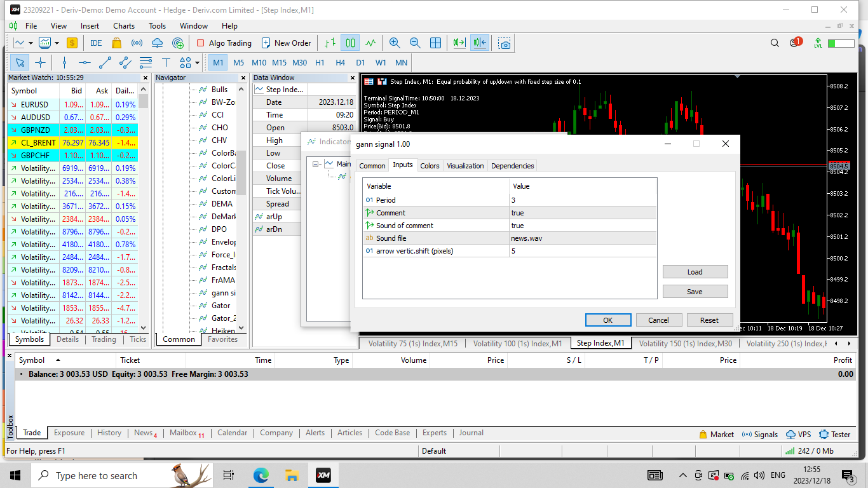
Task: Select the W1 timeframe
Action: click(x=381, y=62)
